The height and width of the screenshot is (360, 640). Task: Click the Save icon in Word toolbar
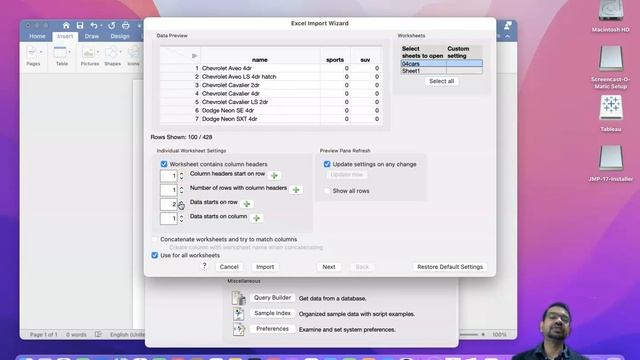pos(80,25)
